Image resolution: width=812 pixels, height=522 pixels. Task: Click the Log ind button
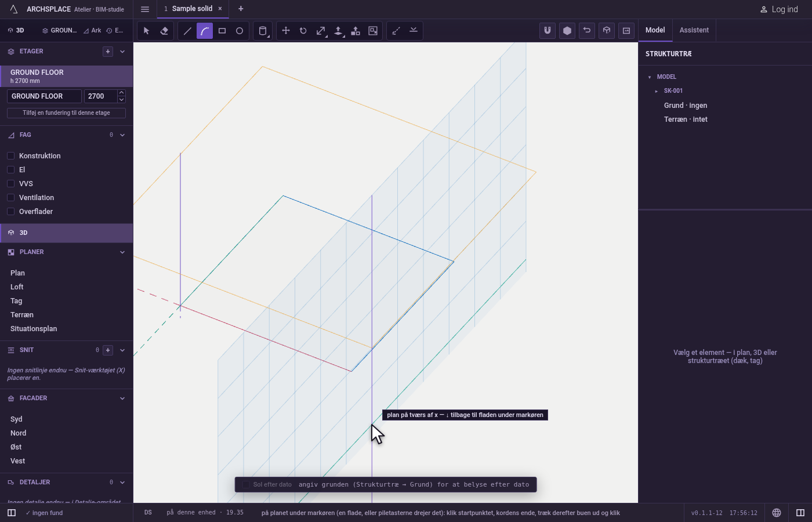tap(779, 9)
